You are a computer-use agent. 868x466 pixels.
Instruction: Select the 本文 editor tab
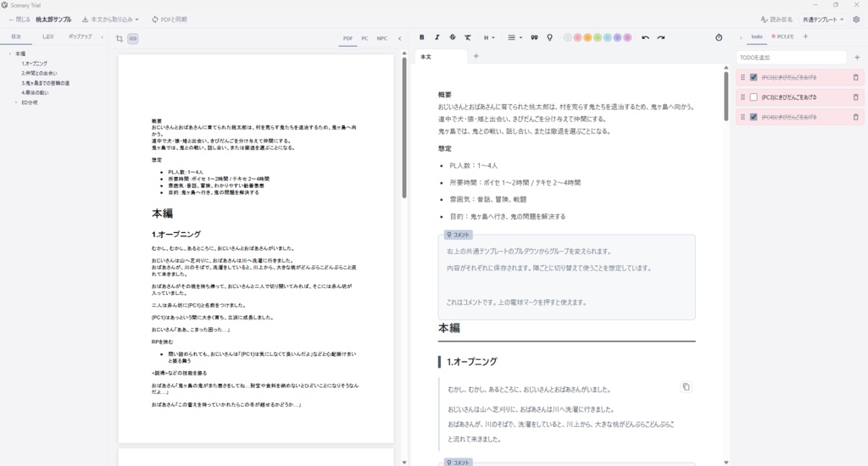(x=441, y=57)
